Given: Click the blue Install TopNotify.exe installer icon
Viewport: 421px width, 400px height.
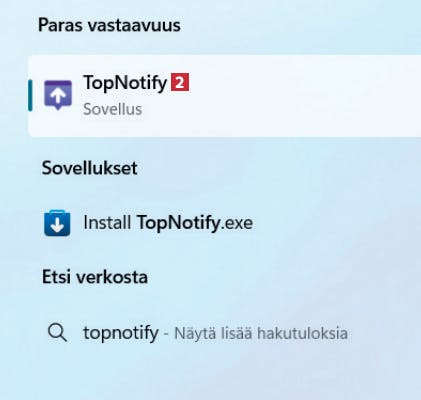Looking at the screenshot, I should [x=57, y=223].
